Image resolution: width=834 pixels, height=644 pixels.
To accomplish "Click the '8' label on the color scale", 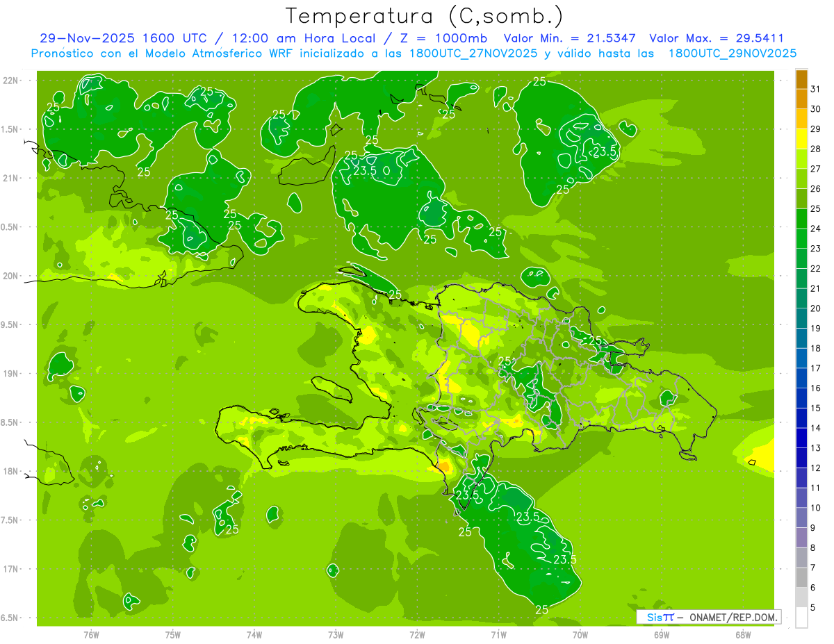I will (x=814, y=548).
